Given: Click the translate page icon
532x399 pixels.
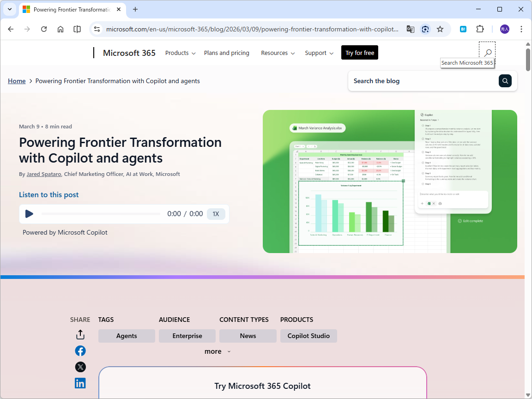Looking at the screenshot, I should (410, 29).
